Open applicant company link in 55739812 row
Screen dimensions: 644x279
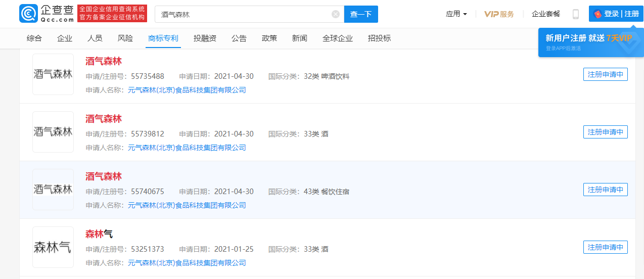tap(187, 148)
